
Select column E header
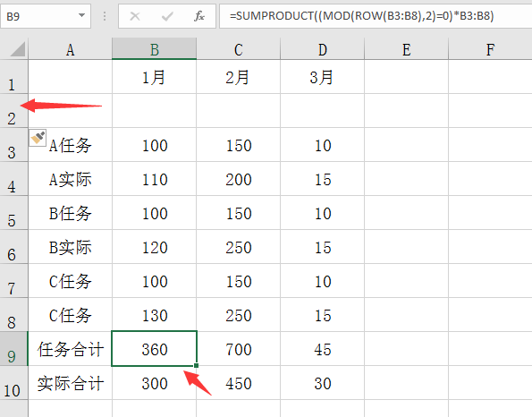point(407,49)
